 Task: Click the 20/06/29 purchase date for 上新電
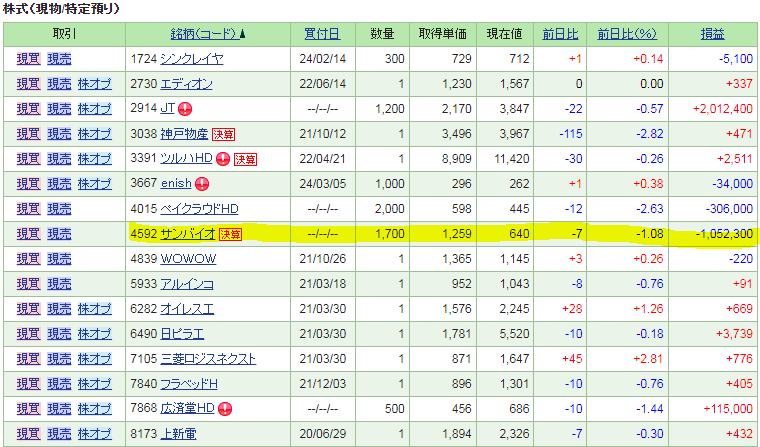tap(322, 434)
